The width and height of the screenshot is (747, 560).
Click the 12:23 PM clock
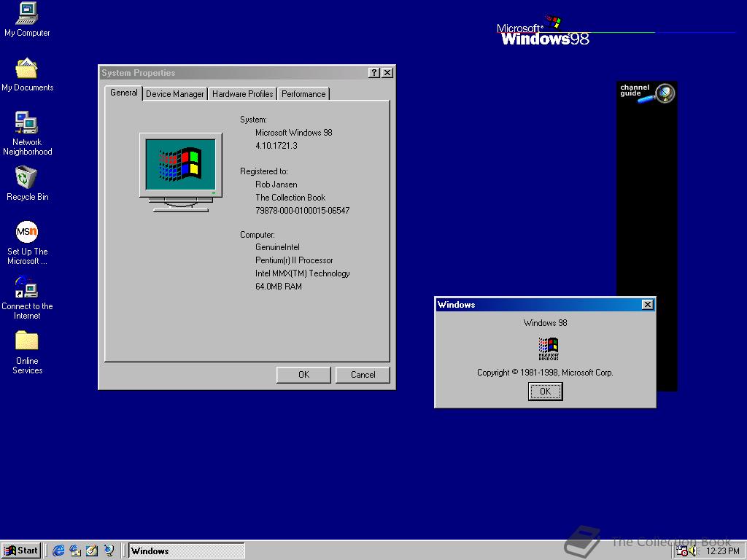[x=722, y=551]
